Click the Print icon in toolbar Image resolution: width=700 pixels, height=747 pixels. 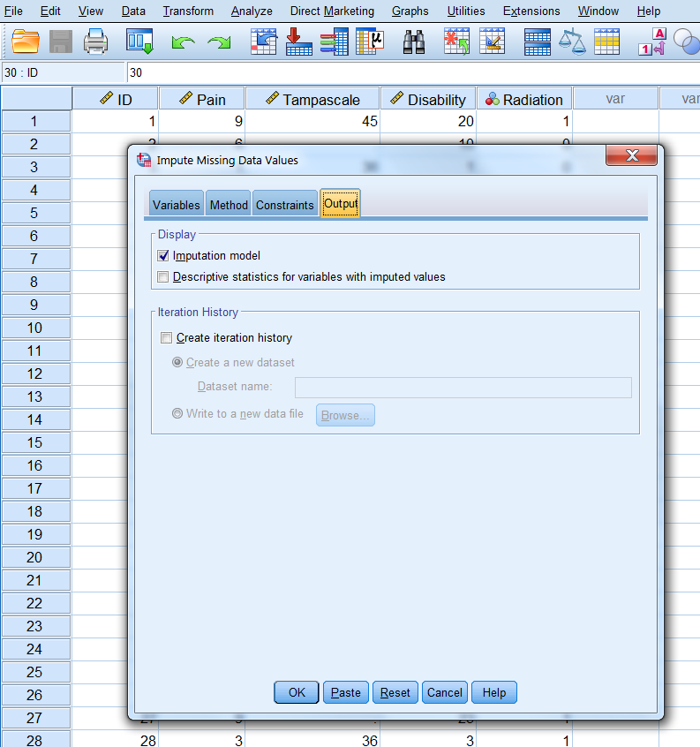(95, 41)
